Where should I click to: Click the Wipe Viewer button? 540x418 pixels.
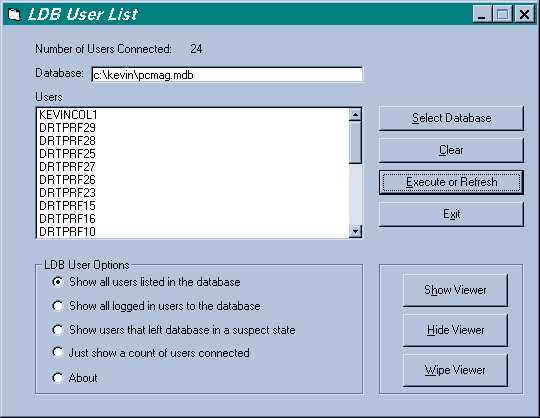point(455,370)
